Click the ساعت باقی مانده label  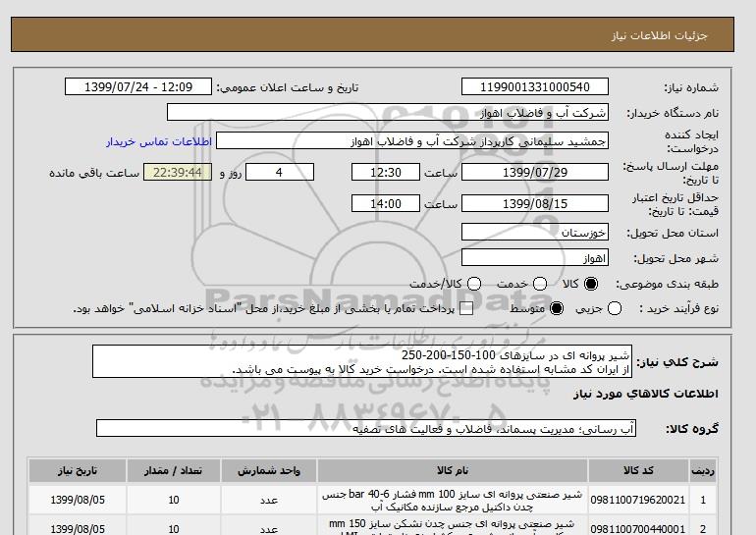coord(94,173)
